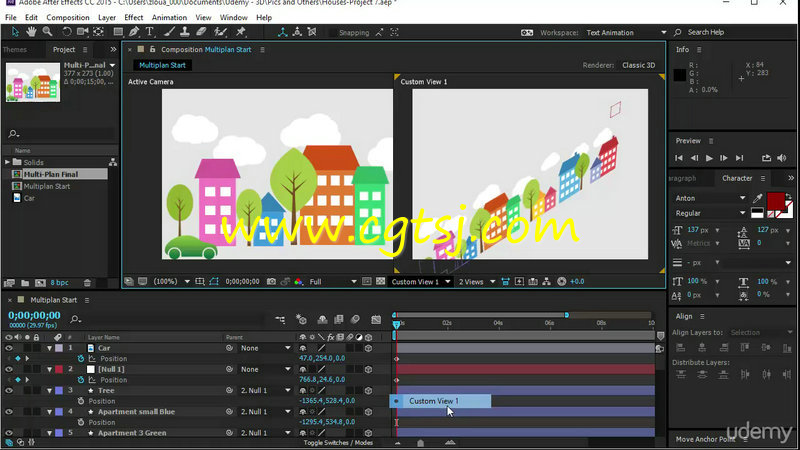The height and width of the screenshot is (450, 800).
Task: Select the Roto Brush tool
Action: tap(220, 32)
